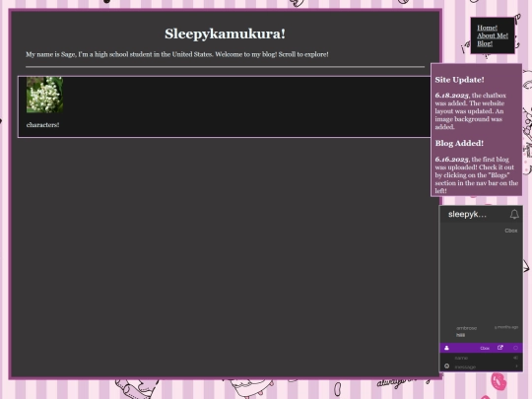Click the '5 months ago' chat timestamp
532x399 pixels.
pyautogui.click(x=506, y=327)
